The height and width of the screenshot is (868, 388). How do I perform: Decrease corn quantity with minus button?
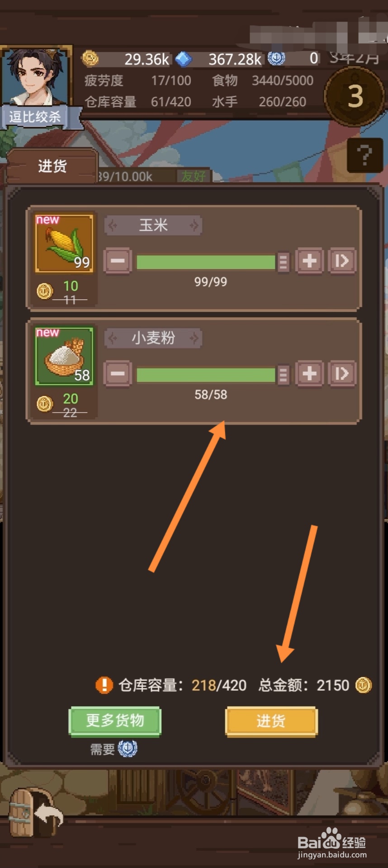[118, 261]
